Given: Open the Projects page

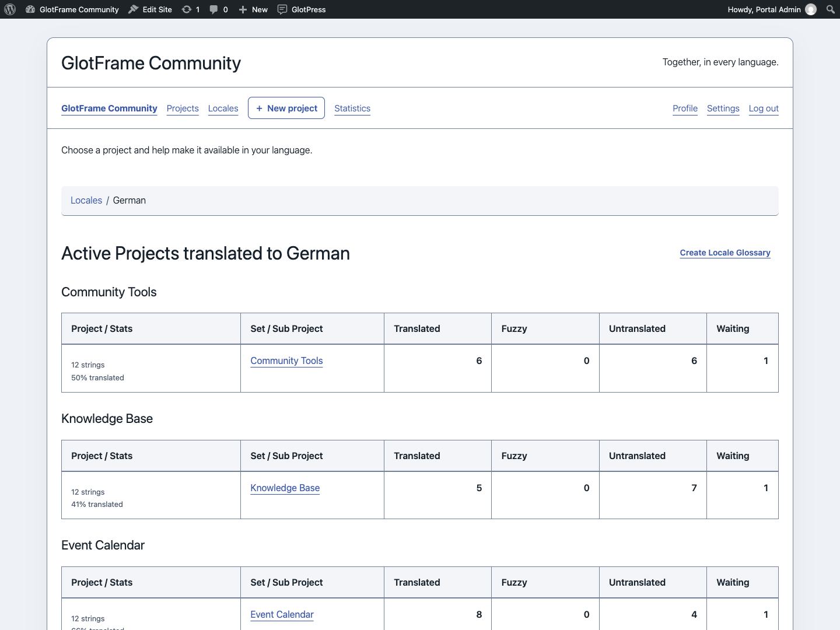Looking at the screenshot, I should (x=183, y=108).
